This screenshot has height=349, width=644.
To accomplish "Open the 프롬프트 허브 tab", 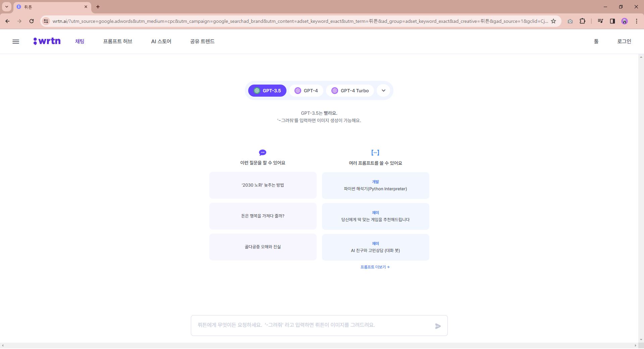I will pyautogui.click(x=118, y=41).
